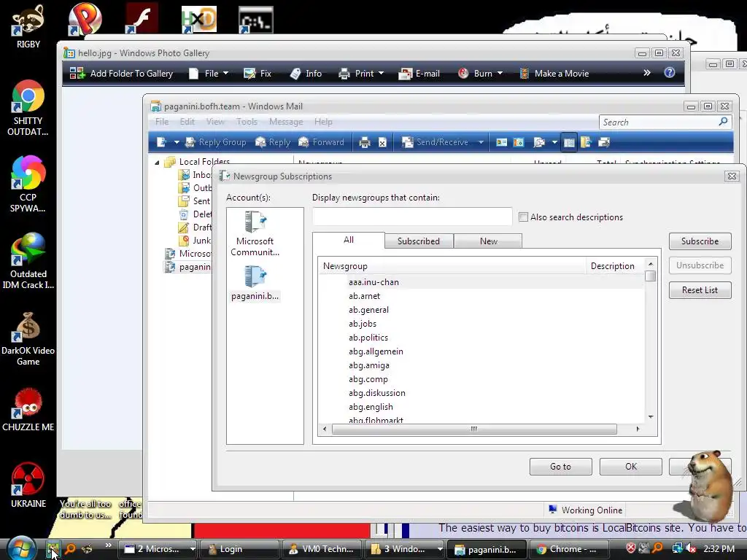Open the Burn dropdown in Photo Gallery
Screen dimensions: 747x560
pos(480,74)
